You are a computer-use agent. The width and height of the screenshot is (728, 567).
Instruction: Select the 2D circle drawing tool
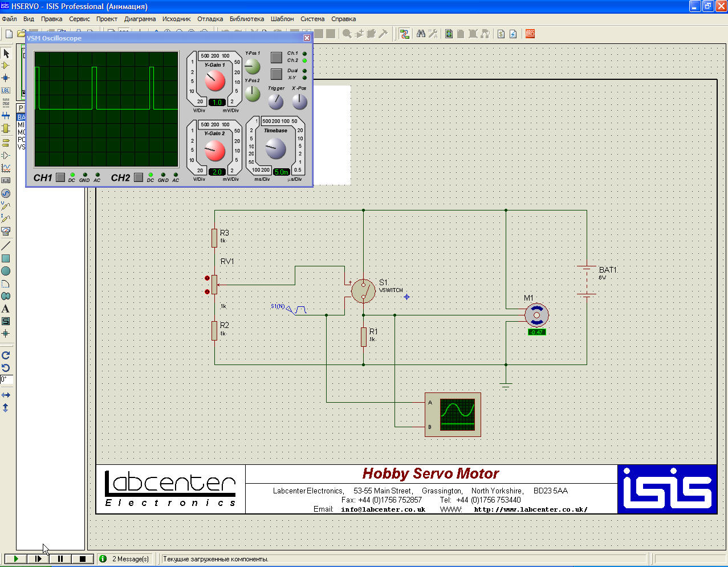coord(6,271)
